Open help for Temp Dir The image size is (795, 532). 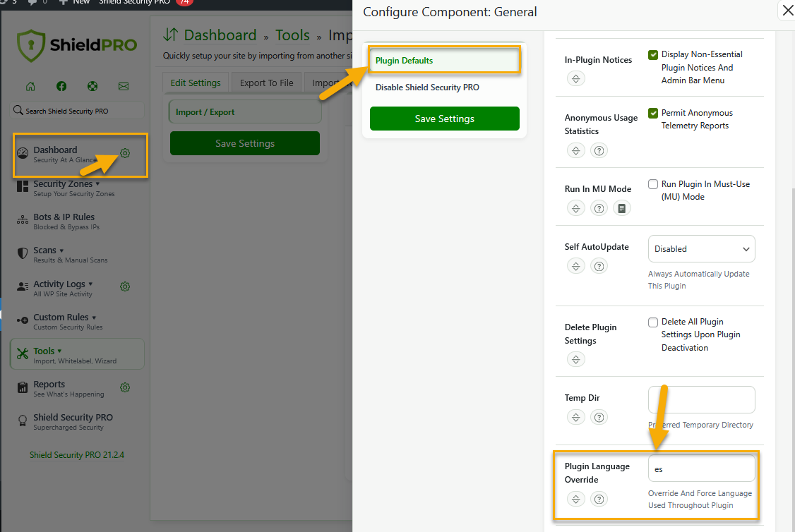tap(599, 418)
